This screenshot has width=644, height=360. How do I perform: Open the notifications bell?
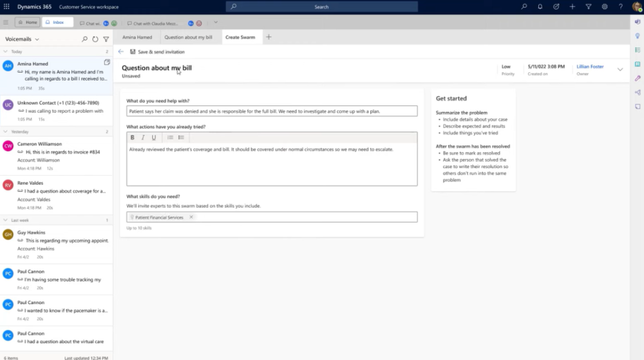(540, 6)
